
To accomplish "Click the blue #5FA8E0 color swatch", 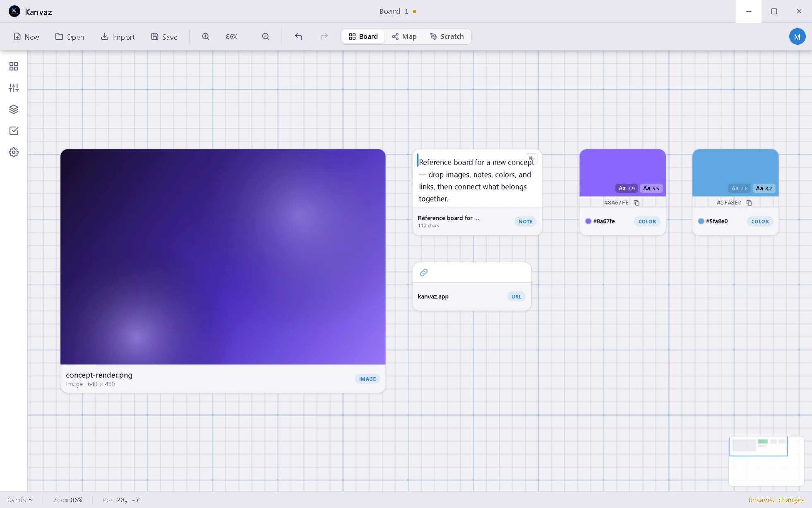I will tap(735, 173).
